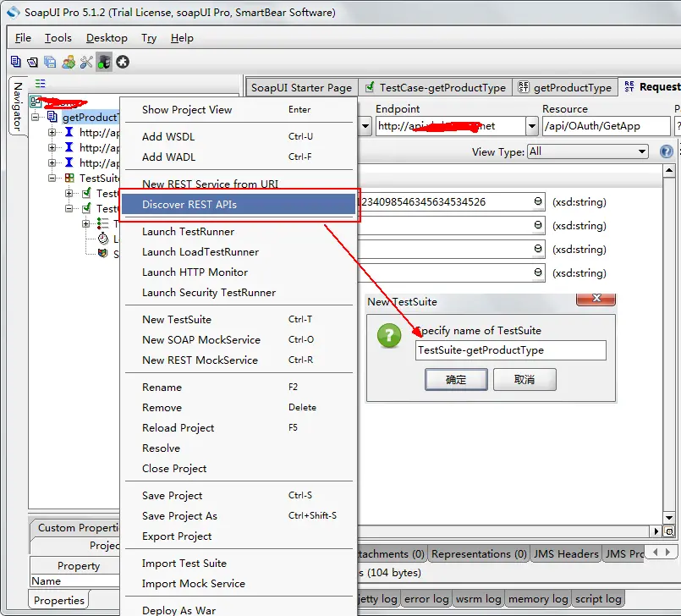Show the script log tab
The width and height of the screenshot is (681, 616).
[x=598, y=599]
